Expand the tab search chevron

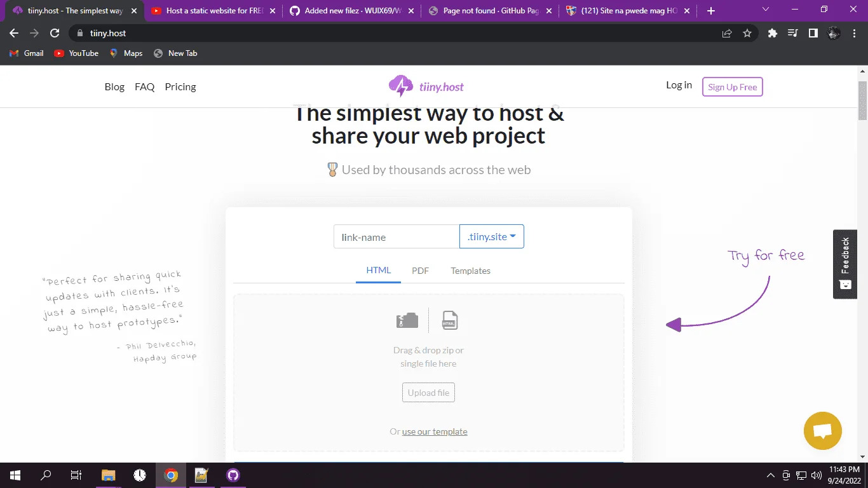[x=765, y=10]
